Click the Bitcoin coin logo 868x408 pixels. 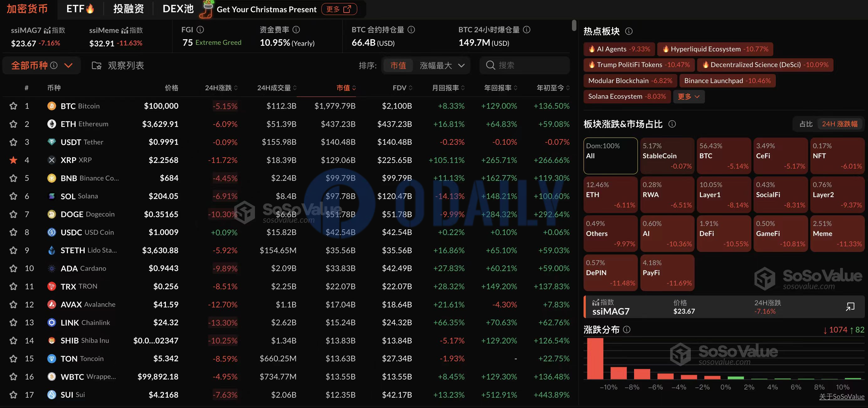coord(51,106)
